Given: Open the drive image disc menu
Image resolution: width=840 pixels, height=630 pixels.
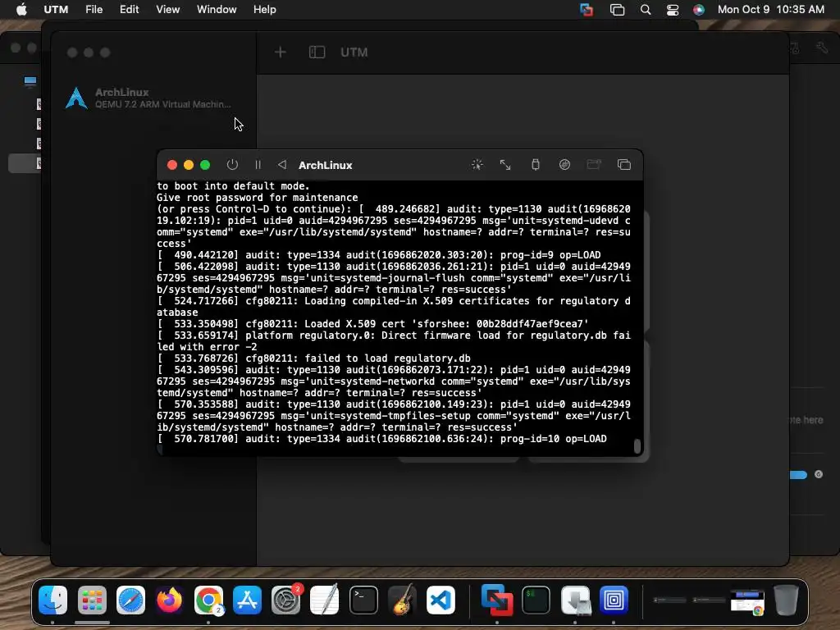Looking at the screenshot, I should [x=564, y=164].
